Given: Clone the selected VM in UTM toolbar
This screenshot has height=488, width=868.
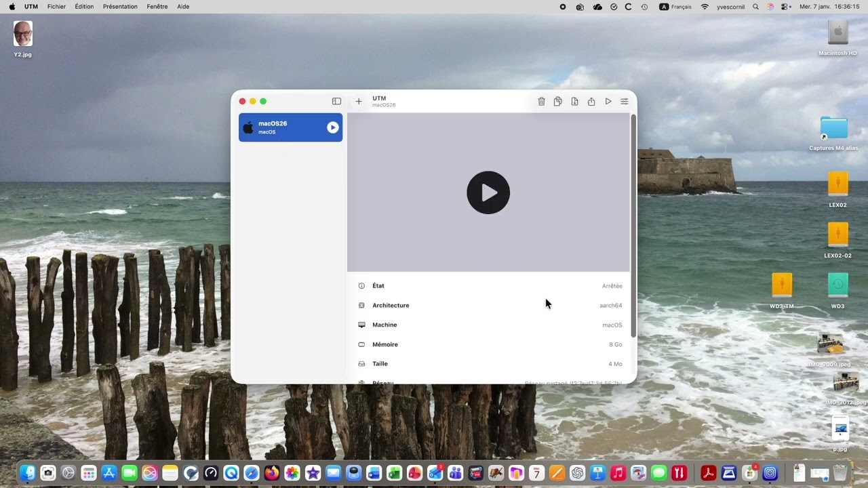Looking at the screenshot, I should click(x=557, y=101).
